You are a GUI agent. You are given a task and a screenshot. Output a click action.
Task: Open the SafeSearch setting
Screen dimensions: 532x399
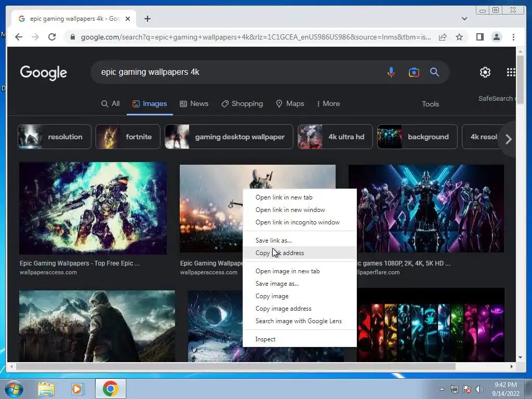coord(497,98)
